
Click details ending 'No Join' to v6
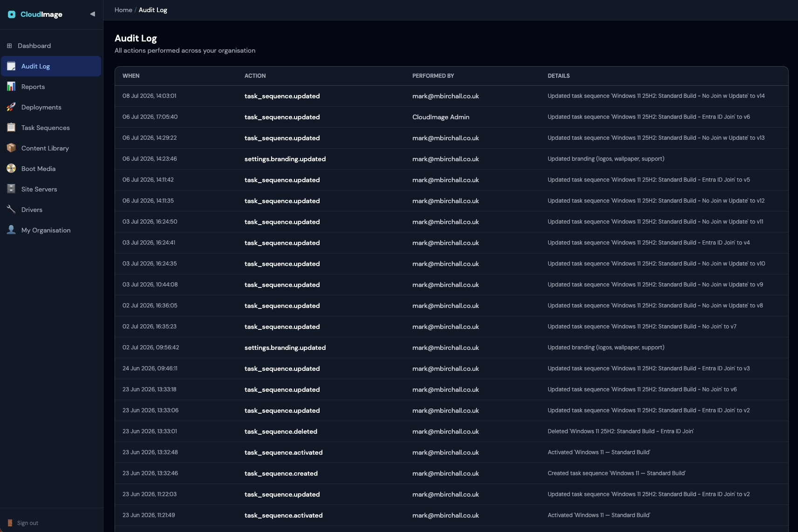642,389
